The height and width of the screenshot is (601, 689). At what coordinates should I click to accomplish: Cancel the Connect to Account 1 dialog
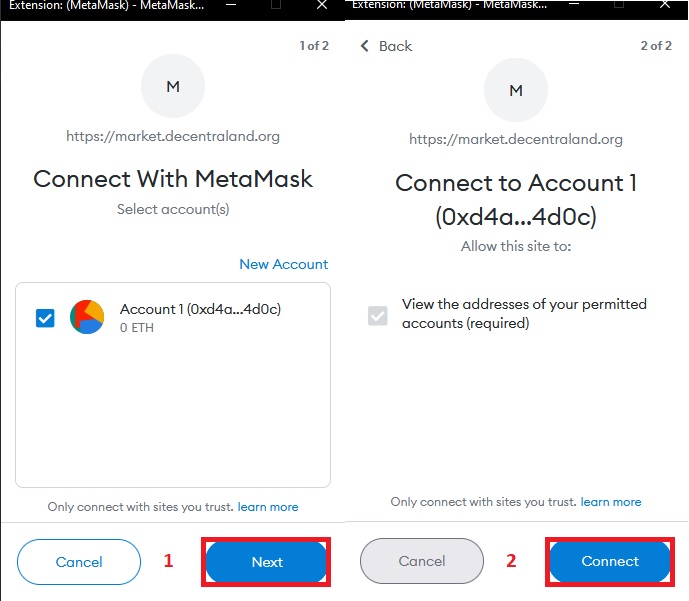pos(422,561)
